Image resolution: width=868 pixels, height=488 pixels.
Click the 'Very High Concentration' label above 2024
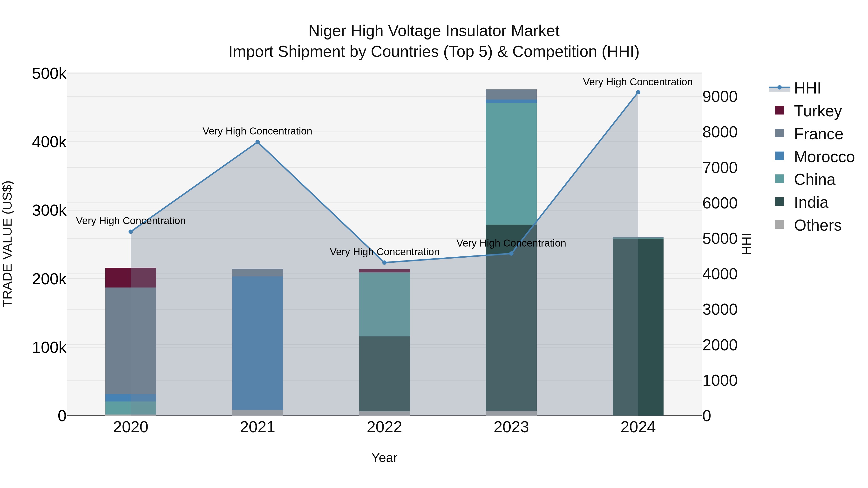tap(638, 82)
